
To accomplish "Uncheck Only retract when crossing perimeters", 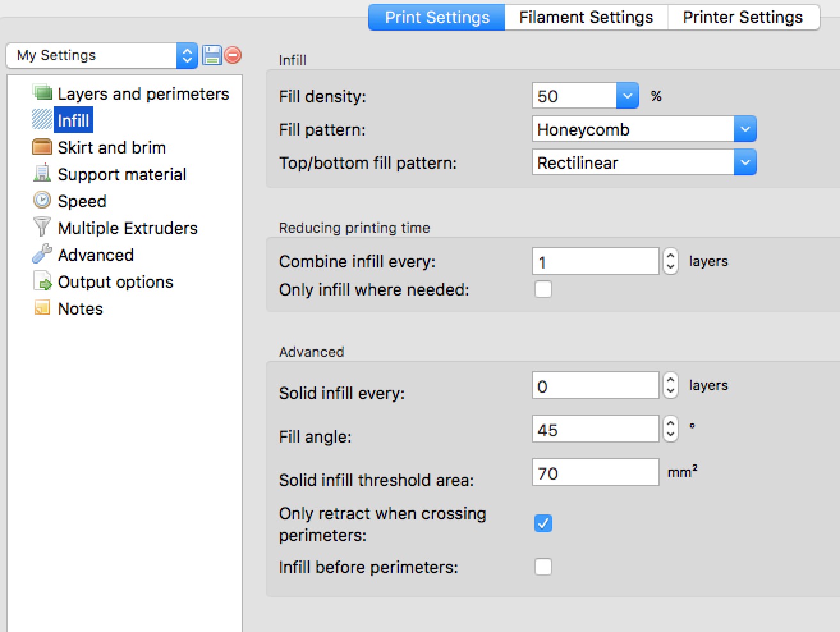I will pos(543,523).
